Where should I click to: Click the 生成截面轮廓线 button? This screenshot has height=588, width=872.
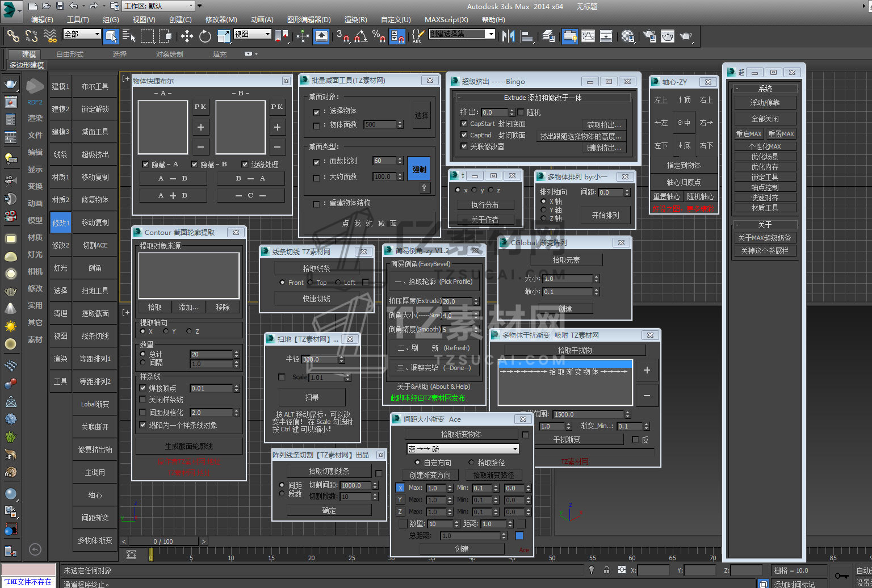tap(189, 446)
